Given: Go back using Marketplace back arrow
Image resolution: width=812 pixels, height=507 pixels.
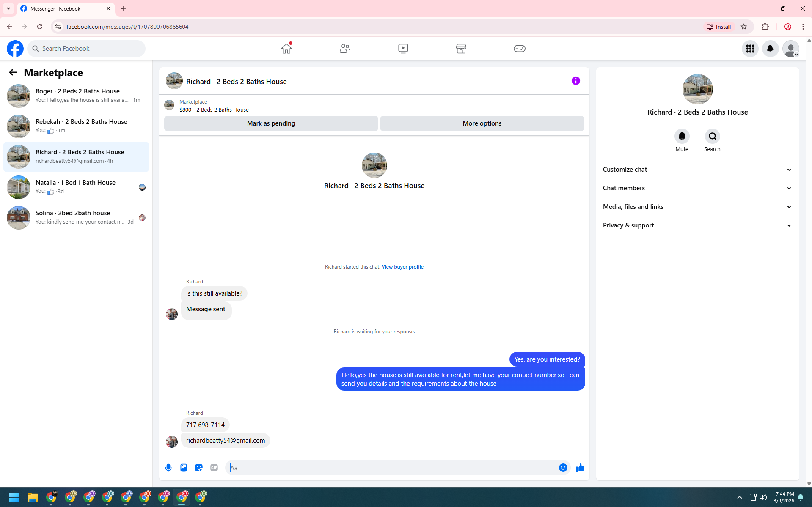Looking at the screenshot, I should pos(13,72).
